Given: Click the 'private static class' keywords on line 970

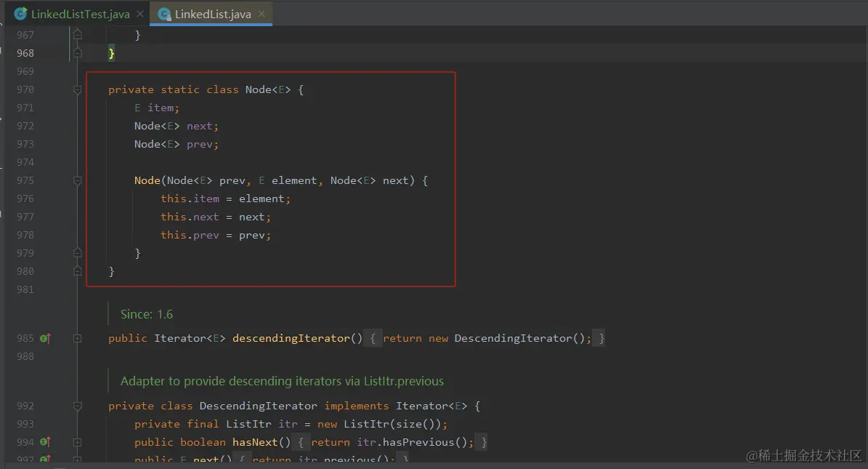Looking at the screenshot, I should coord(174,90).
